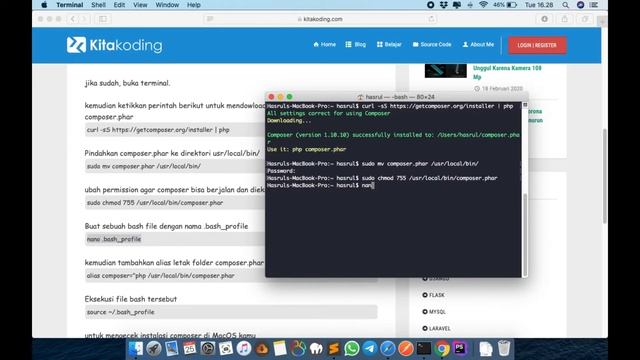Open Finder from the Dock
This screenshot has height=360, width=640.
[x=136, y=349]
